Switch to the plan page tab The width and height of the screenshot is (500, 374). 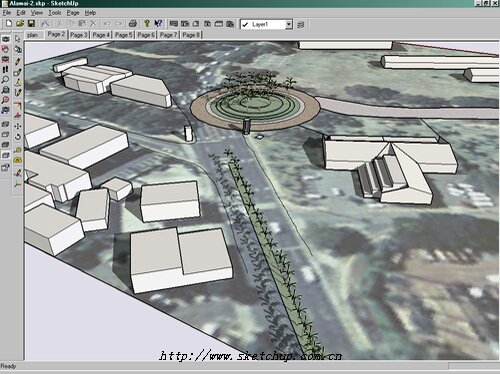coord(34,35)
